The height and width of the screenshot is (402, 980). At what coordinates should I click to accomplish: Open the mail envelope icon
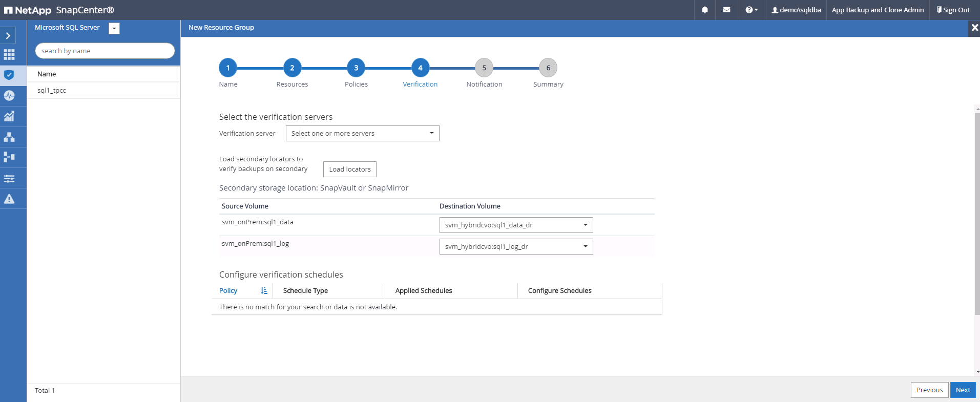[x=726, y=10]
